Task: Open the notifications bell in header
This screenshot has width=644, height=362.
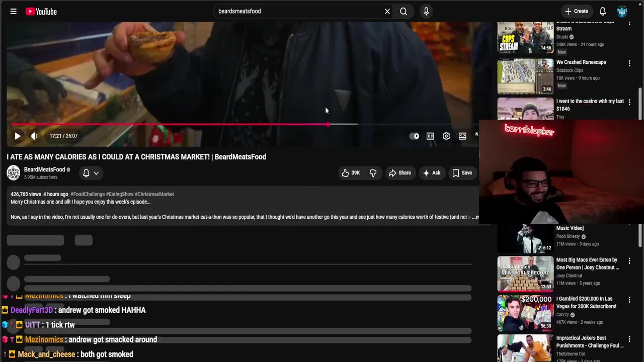Action: click(x=603, y=11)
